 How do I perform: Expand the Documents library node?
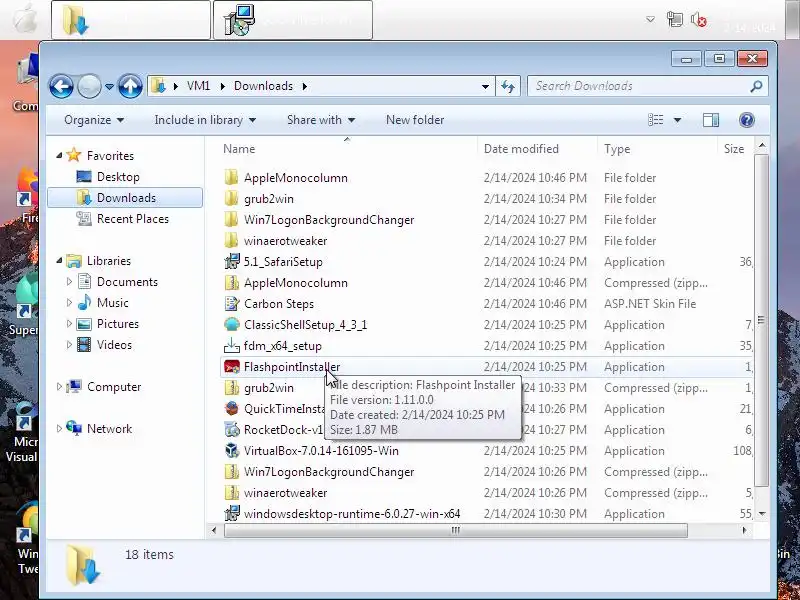pos(69,281)
